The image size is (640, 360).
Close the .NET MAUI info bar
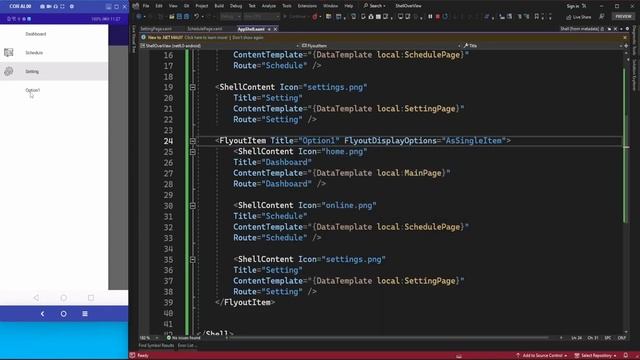point(625,38)
